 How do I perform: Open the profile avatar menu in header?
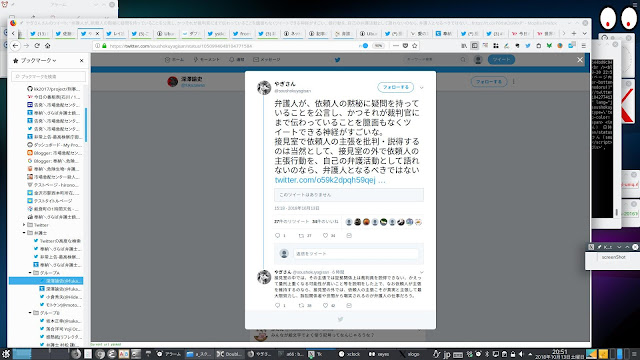(478, 60)
